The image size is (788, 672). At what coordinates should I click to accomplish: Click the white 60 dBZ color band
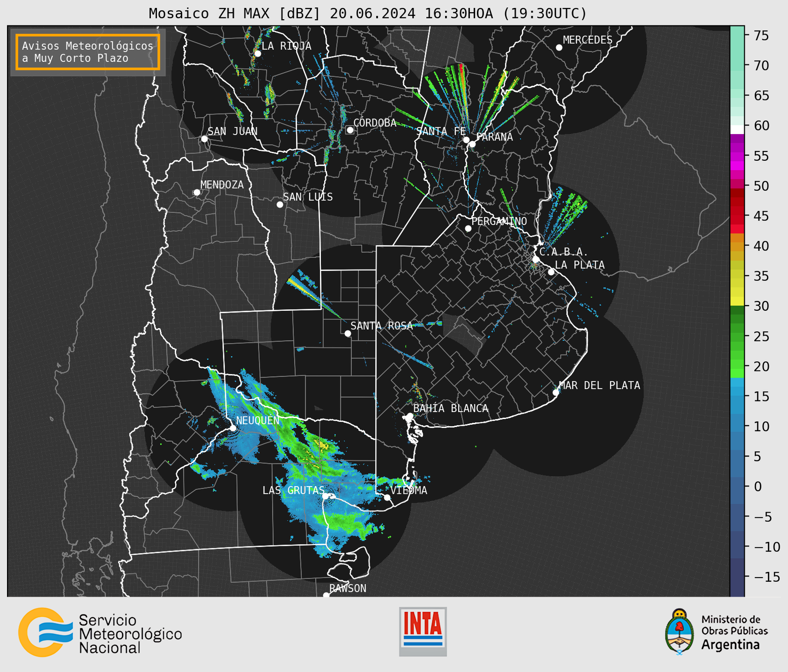737,129
